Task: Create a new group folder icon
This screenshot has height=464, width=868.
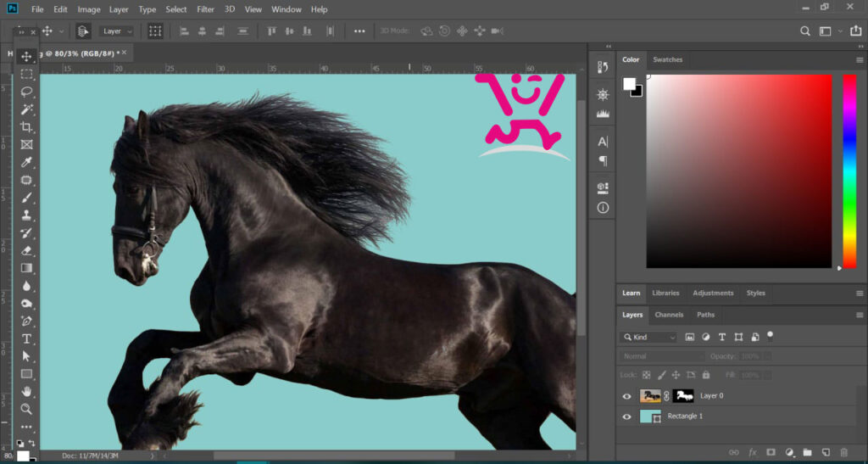Action: tap(807, 453)
